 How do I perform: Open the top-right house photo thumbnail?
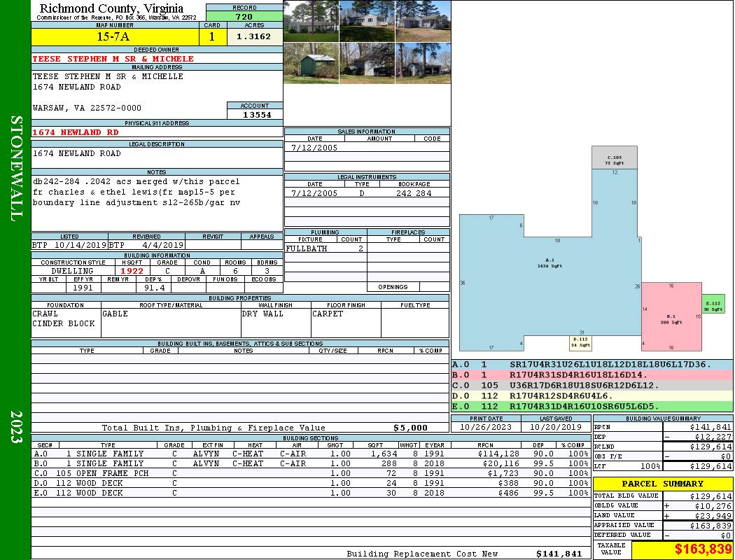[x=423, y=21]
